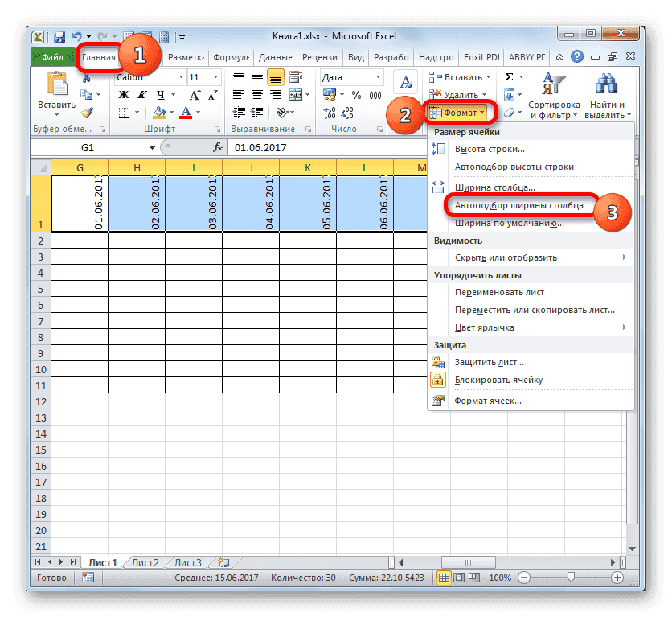The width and height of the screenshot is (672, 617).
Task: Toggle centered text alignment
Action: 257,93
